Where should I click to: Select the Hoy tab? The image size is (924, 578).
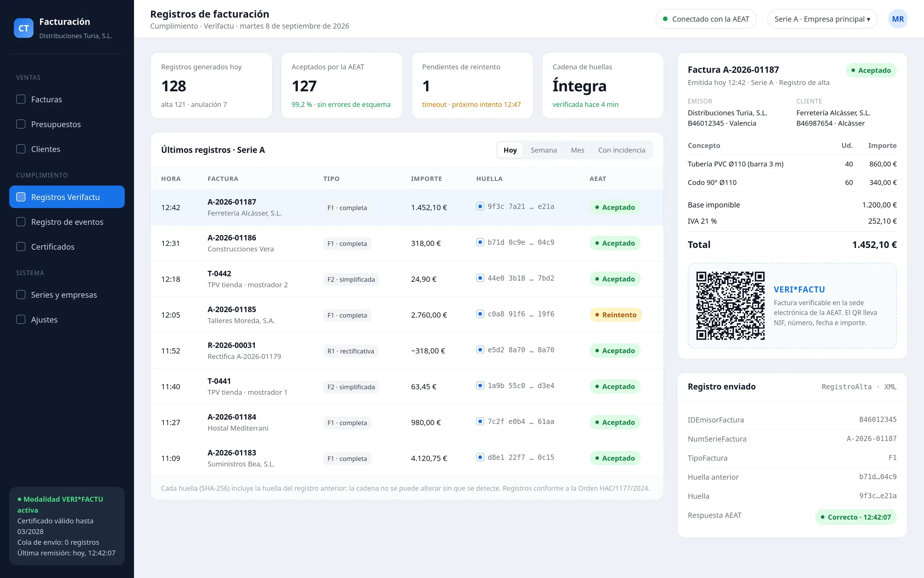(x=510, y=150)
